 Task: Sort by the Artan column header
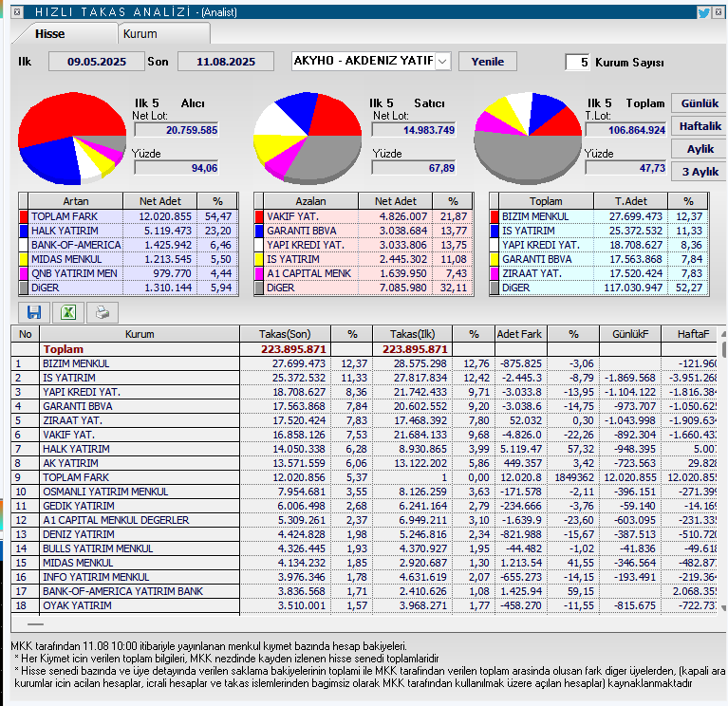click(76, 201)
